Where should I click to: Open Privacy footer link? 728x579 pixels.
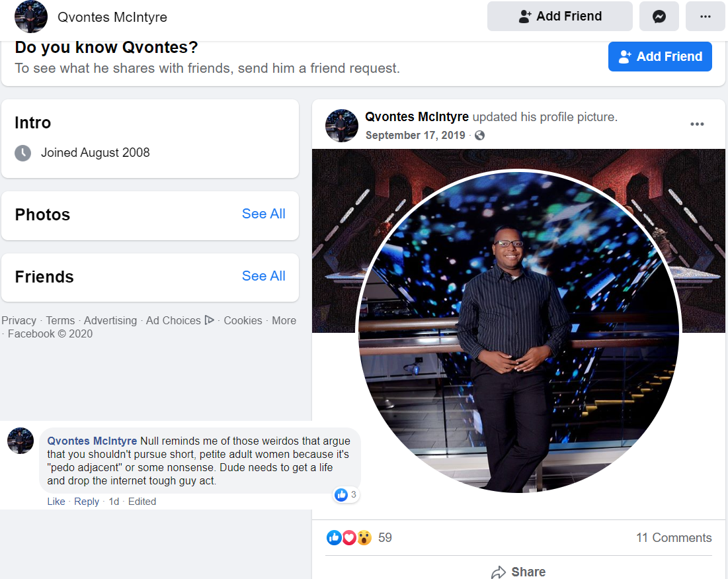pyautogui.click(x=19, y=321)
